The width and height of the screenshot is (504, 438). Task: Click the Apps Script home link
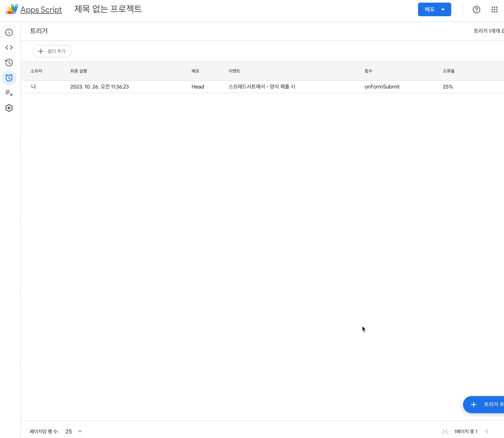(x=41, y=10)
